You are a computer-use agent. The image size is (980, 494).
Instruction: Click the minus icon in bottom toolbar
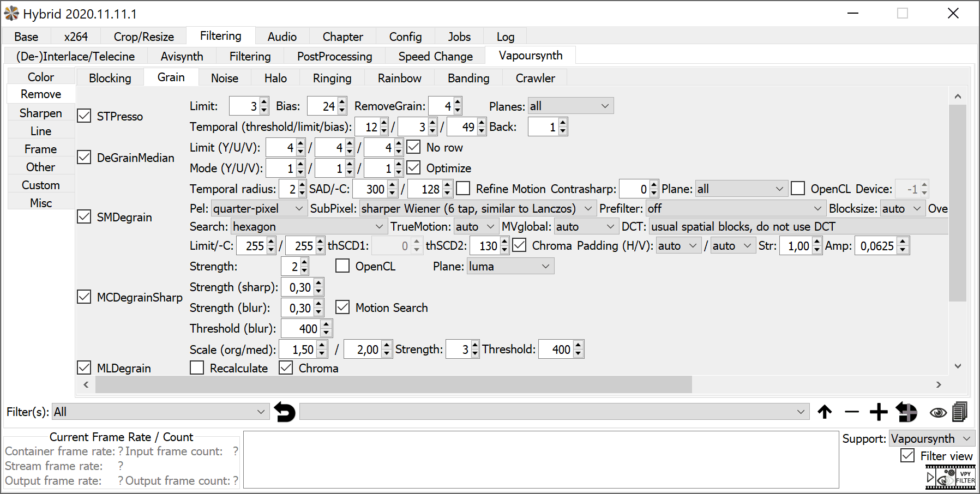[851, 412]
